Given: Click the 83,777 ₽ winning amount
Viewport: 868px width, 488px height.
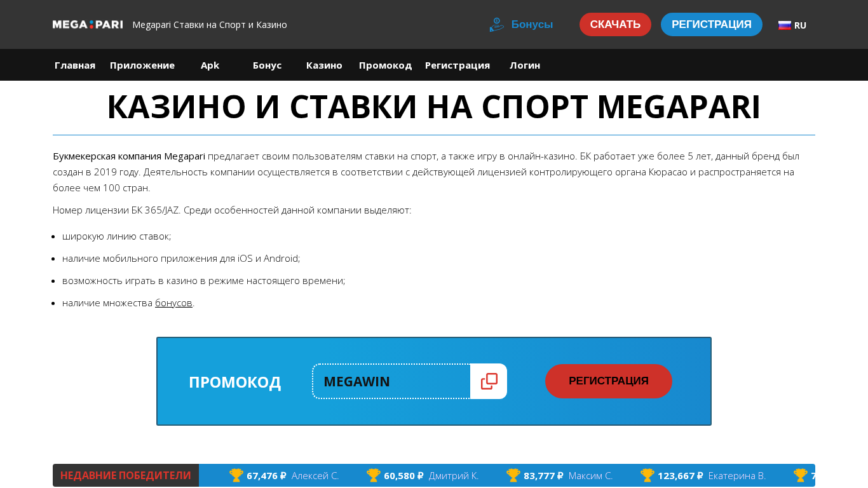Looking at the screenshot, I should click(543, 475).
